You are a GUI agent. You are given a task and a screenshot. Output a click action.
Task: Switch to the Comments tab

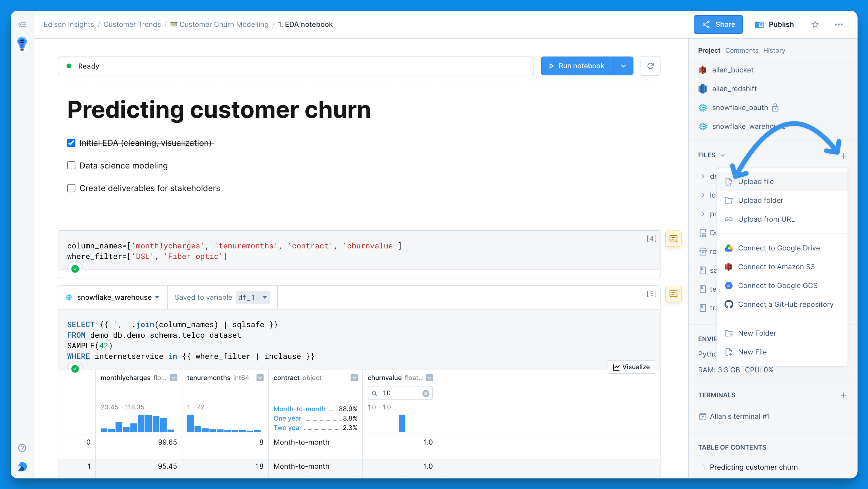[741, 51]
